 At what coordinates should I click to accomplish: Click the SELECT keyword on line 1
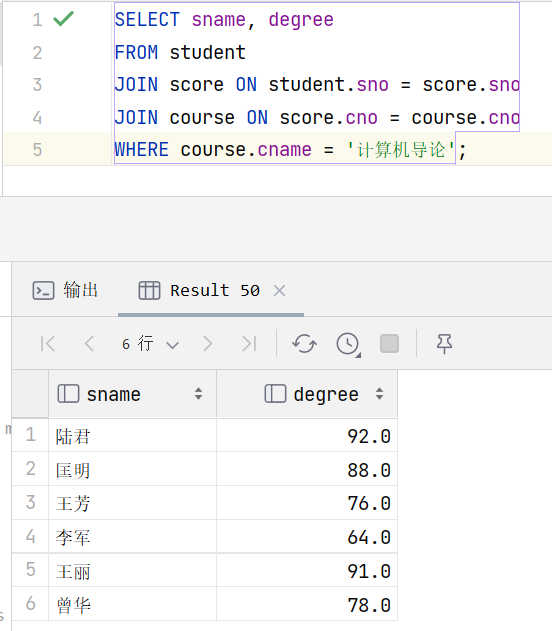pos(147,20)
